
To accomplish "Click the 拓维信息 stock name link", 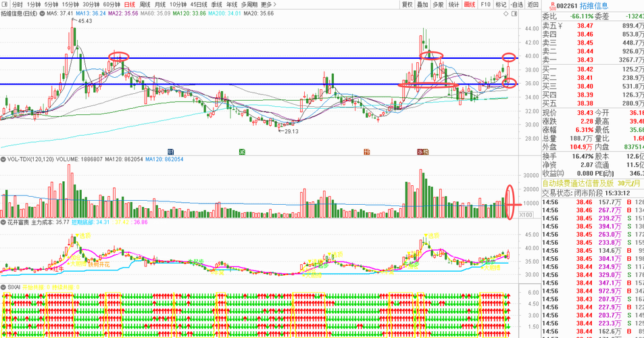I will tap(594, 6).
